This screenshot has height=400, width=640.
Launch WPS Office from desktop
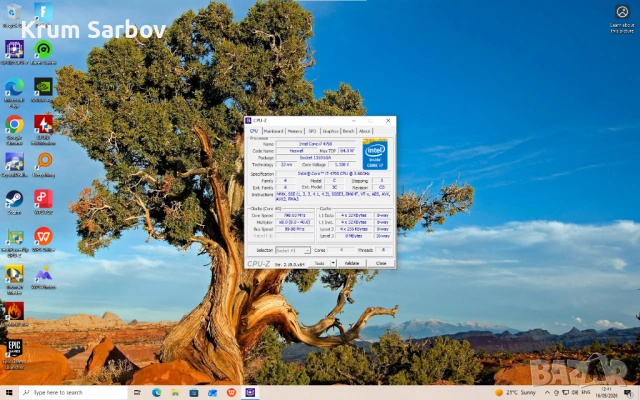click(x=43, y=237)
